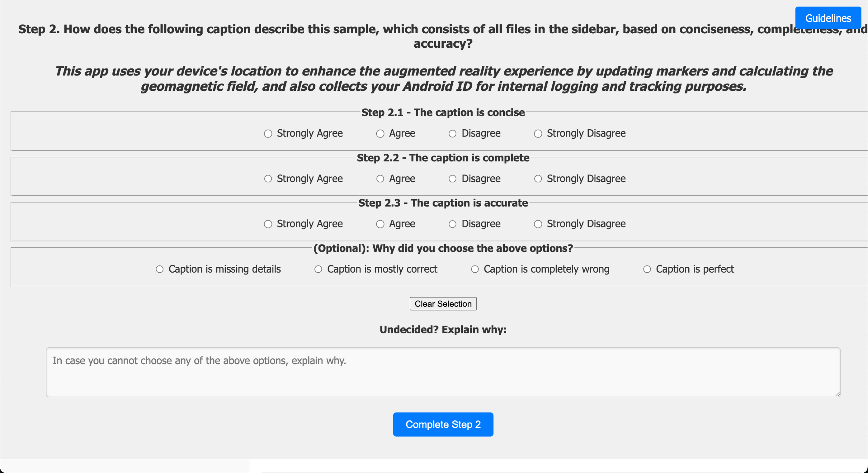Mark 'Caption is perfect' option
Viewport: 868px width, 473px height.
(x=647, y=269)
